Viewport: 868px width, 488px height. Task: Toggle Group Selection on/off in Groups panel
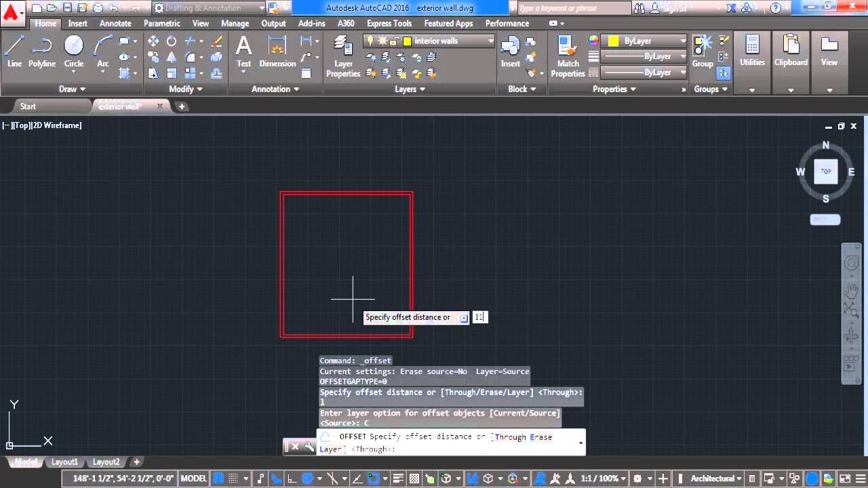click(x=724, y=73)
